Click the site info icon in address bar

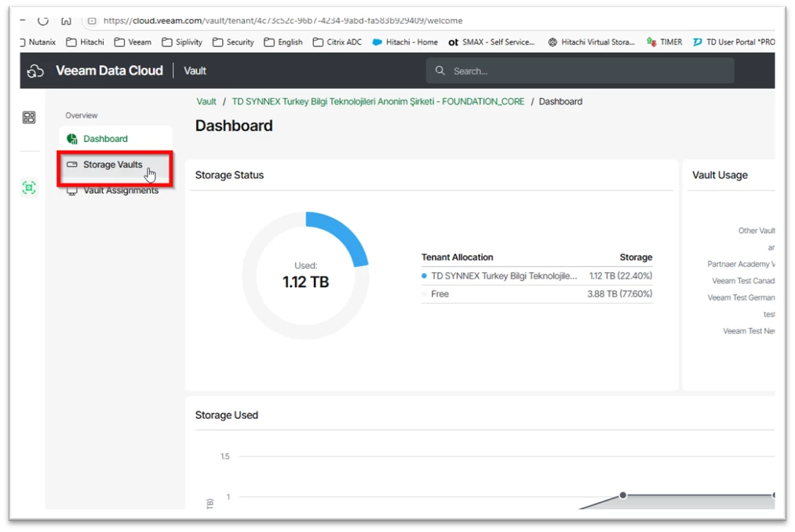[x=92, y=20]
